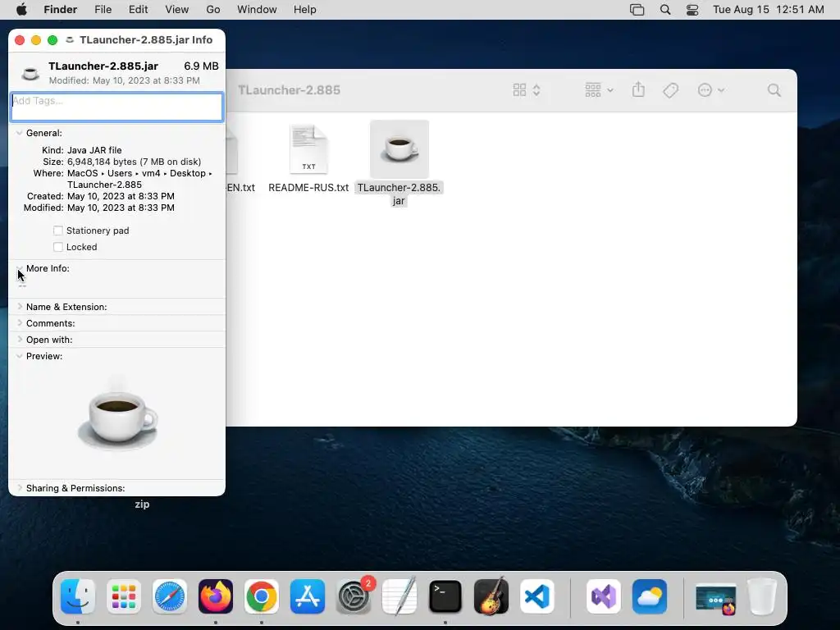
Task: Click the Edit Tags icon in Finder toolbar
Action: (671, 90)
